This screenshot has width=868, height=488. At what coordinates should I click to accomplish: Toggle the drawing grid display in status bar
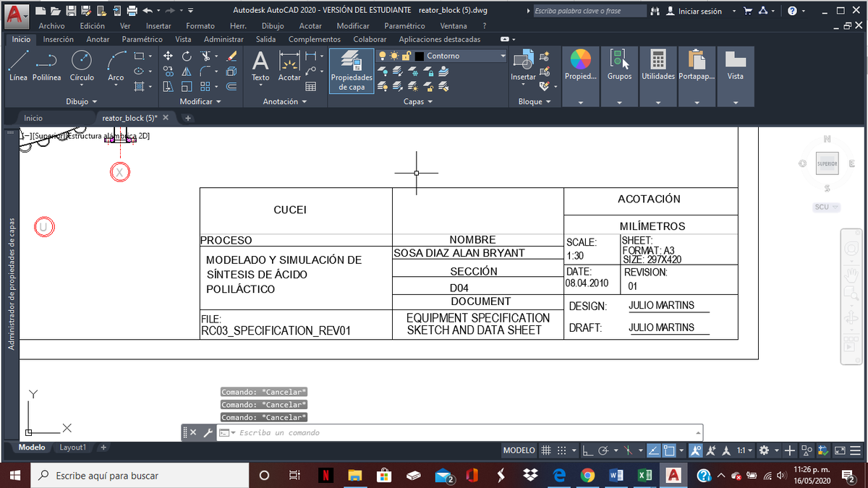click(x=546, y=450)
